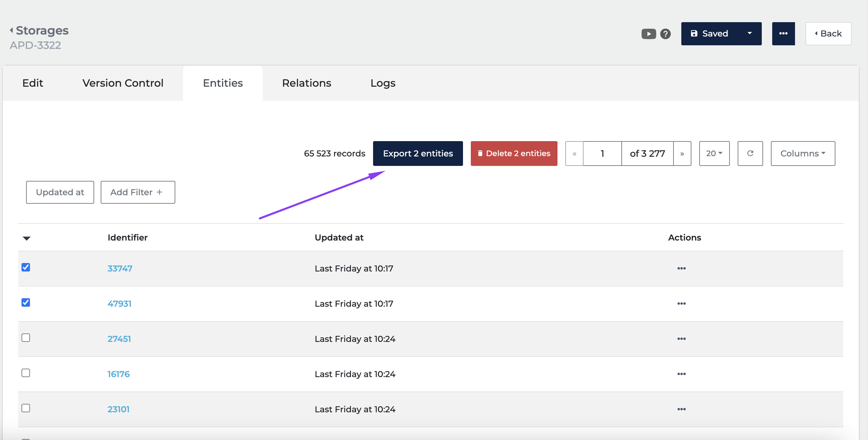Click Export 2 entities button

[418, 154]
